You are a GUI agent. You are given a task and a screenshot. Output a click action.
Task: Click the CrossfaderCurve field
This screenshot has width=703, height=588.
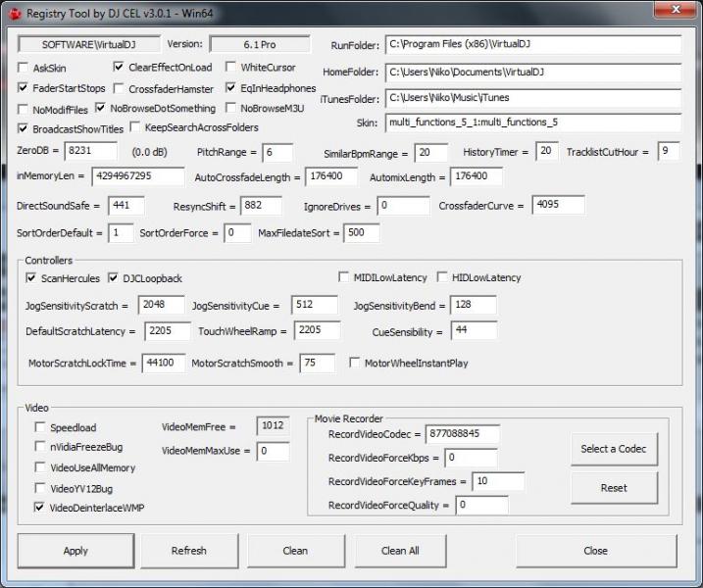click(x=559, y=205)
